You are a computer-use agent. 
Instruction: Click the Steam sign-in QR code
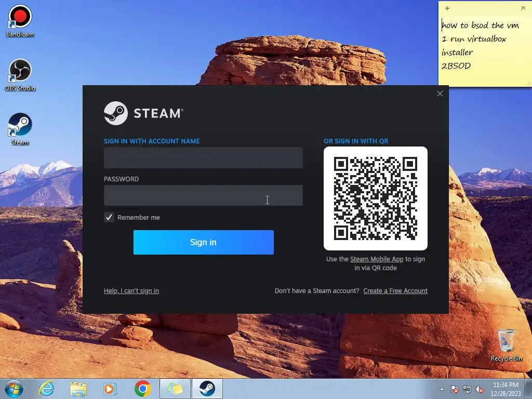(x=375, y=198)
